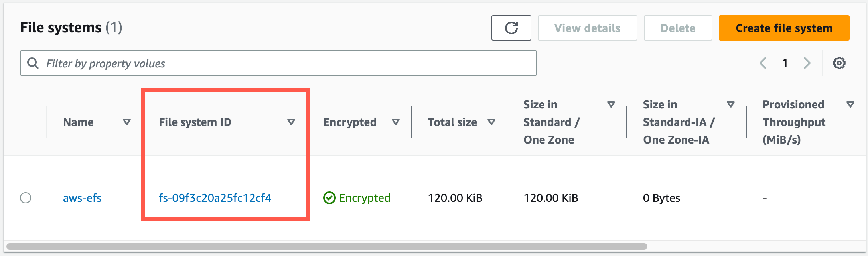
Task: Click the sort arrow on Total size column
Action: [492, 122]
